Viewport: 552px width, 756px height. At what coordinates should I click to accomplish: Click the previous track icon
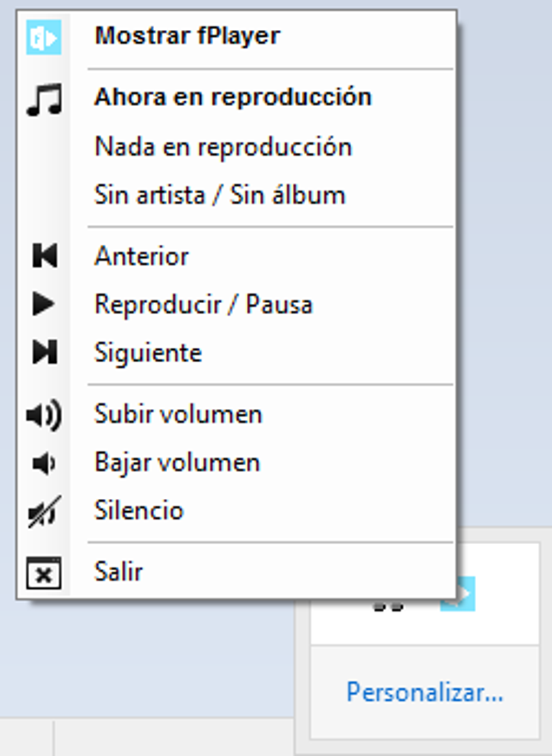tap(44, 256)
